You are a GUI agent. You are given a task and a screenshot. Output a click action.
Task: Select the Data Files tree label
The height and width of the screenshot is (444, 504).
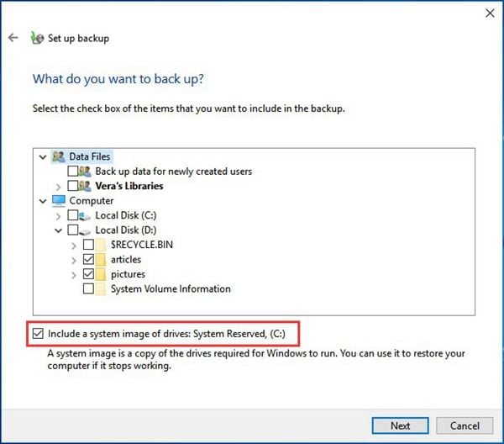click(x=90, y=156)
